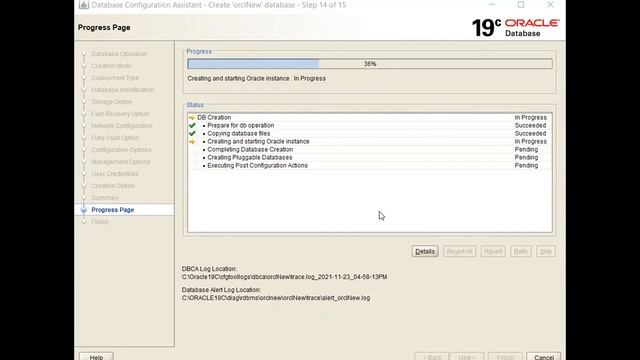Maximize the DBCA window
Image resolution: width=640 pixels, height=360 pixels.
[x=521, y=5]
